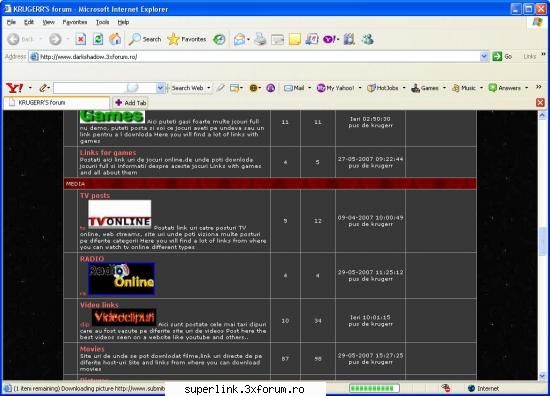Open the RADIO forum link

92,259
